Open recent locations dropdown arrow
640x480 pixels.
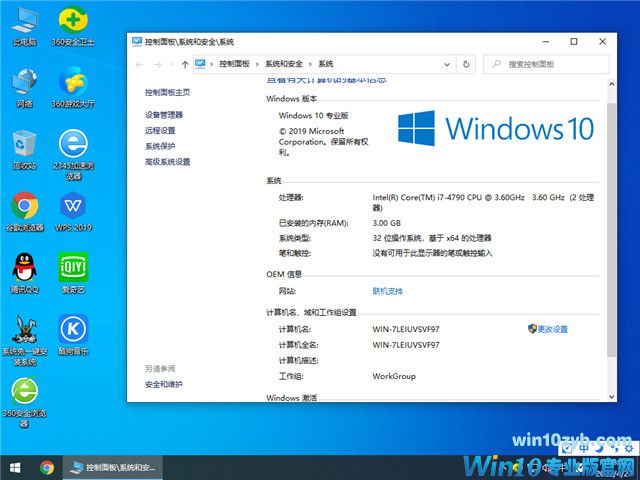point(172,64)
